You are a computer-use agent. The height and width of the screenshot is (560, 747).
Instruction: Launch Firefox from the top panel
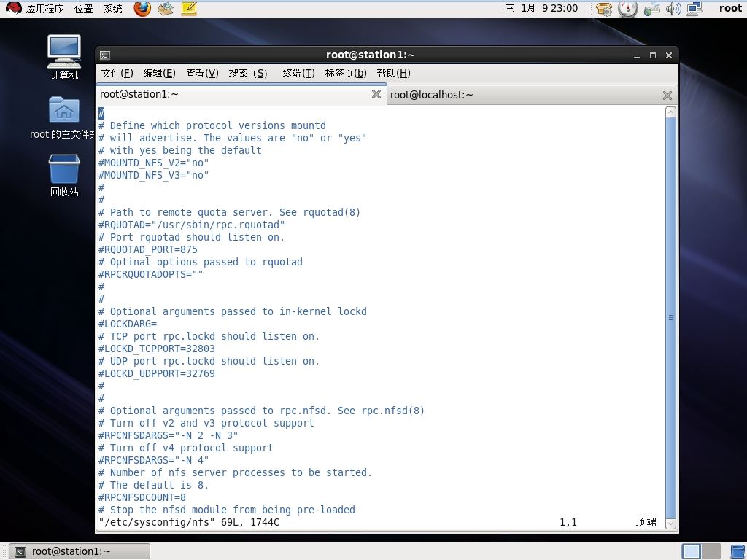(142, 9)
